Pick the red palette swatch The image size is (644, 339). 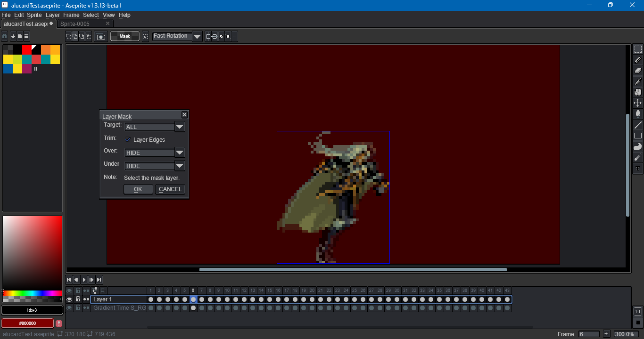click(x=27, y=50)
